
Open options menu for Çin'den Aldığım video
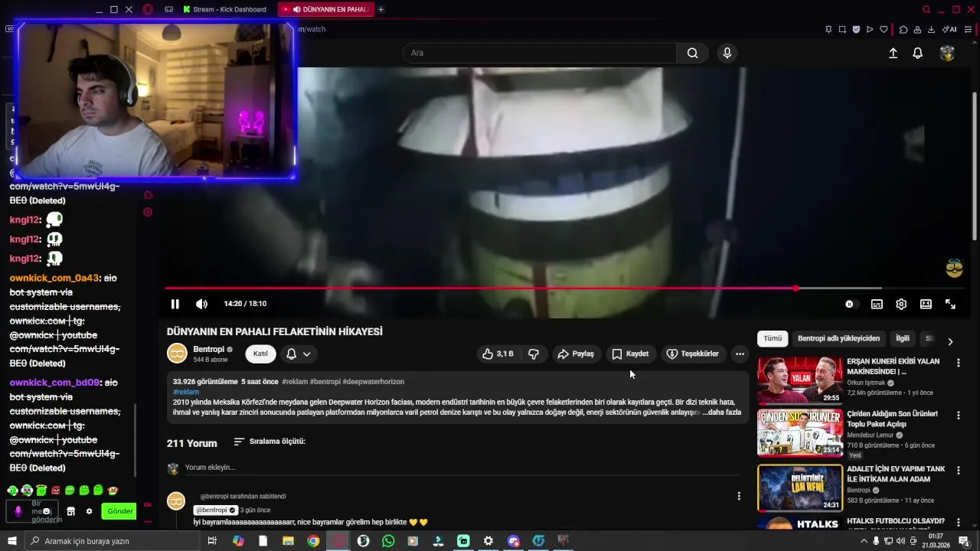pos(958,415)
